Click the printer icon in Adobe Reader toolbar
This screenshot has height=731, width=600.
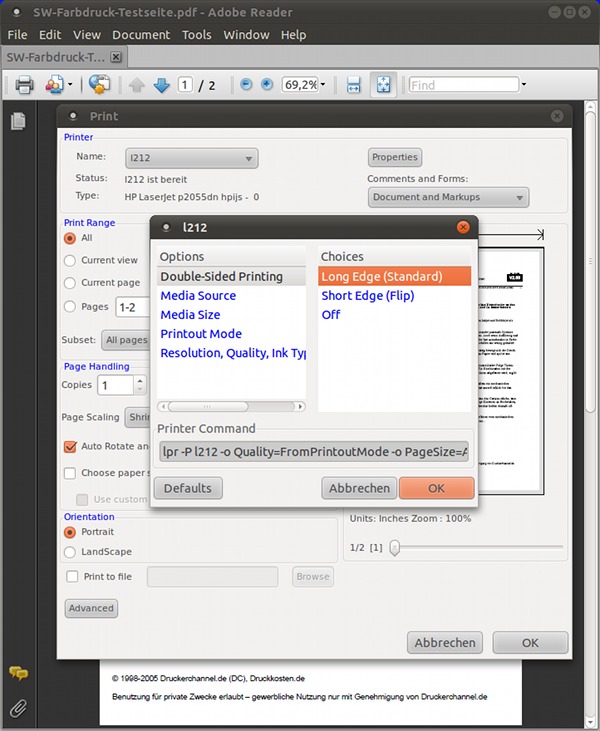24,85
